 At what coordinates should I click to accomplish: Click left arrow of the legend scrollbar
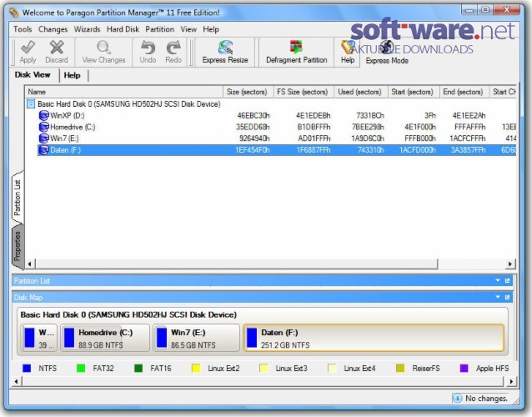(x=16, y=381)
